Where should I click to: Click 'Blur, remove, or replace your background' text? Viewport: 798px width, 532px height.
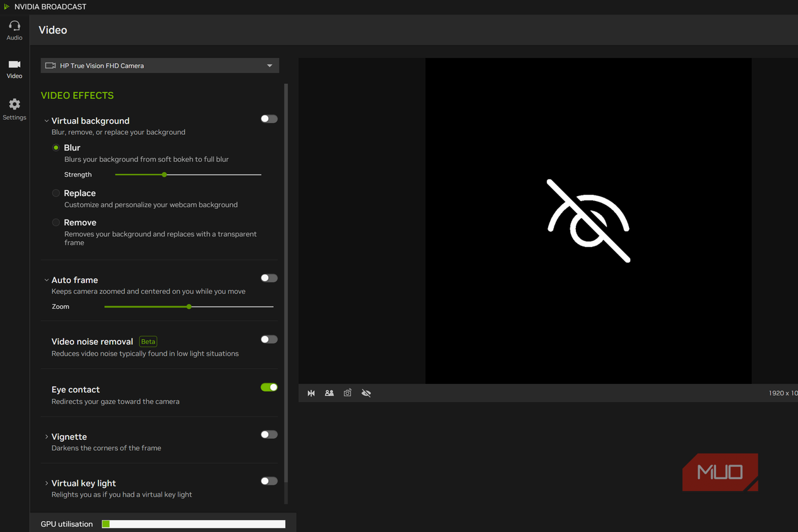pos(119,132)
